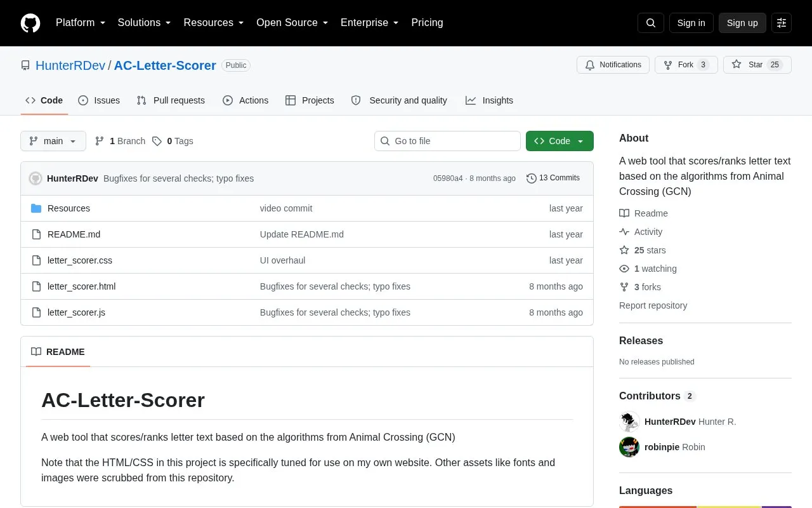Expand the Open Source menu

pyautogui.click(x=292, y=23)
